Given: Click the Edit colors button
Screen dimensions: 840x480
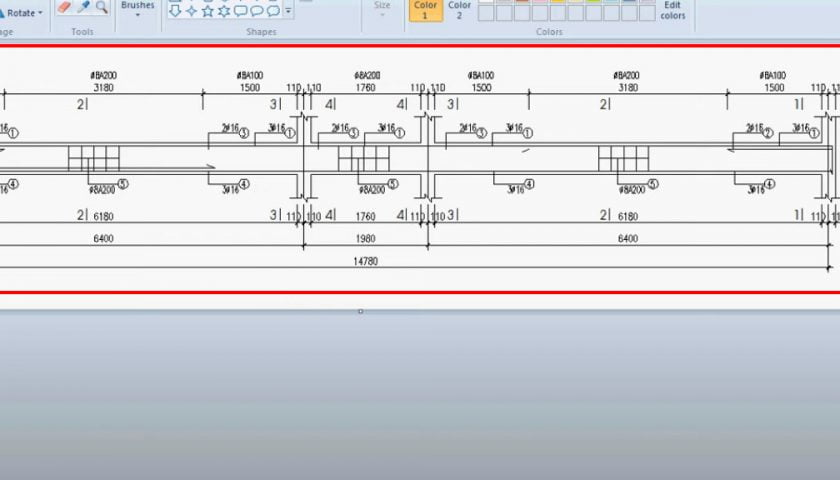Looking at the screenshot, I should tap(673, 10).
